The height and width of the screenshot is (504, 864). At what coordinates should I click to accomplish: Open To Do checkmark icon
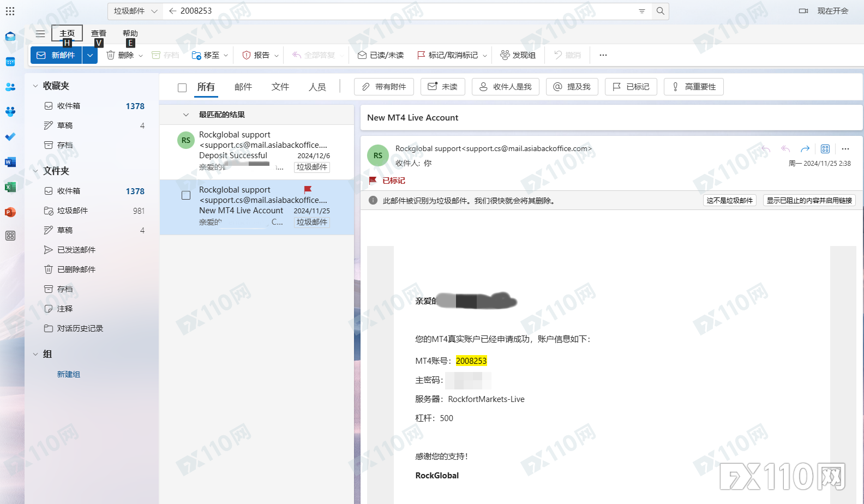[10, 136]
